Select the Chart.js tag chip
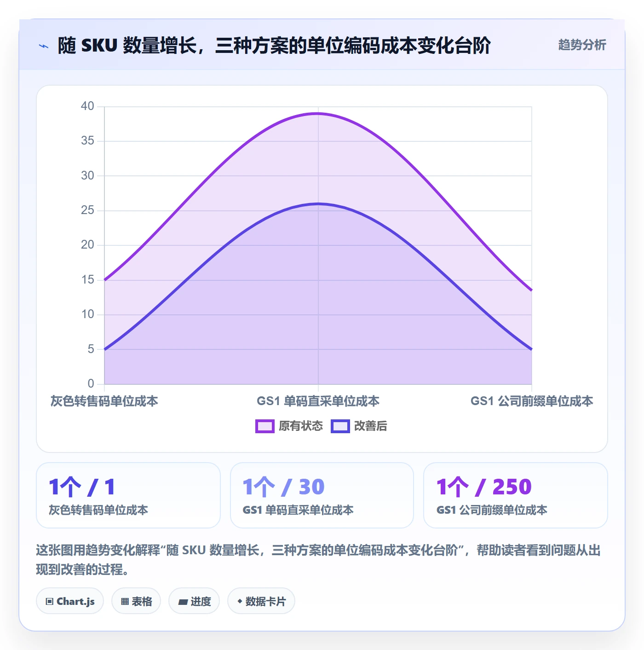 point(70,601)
